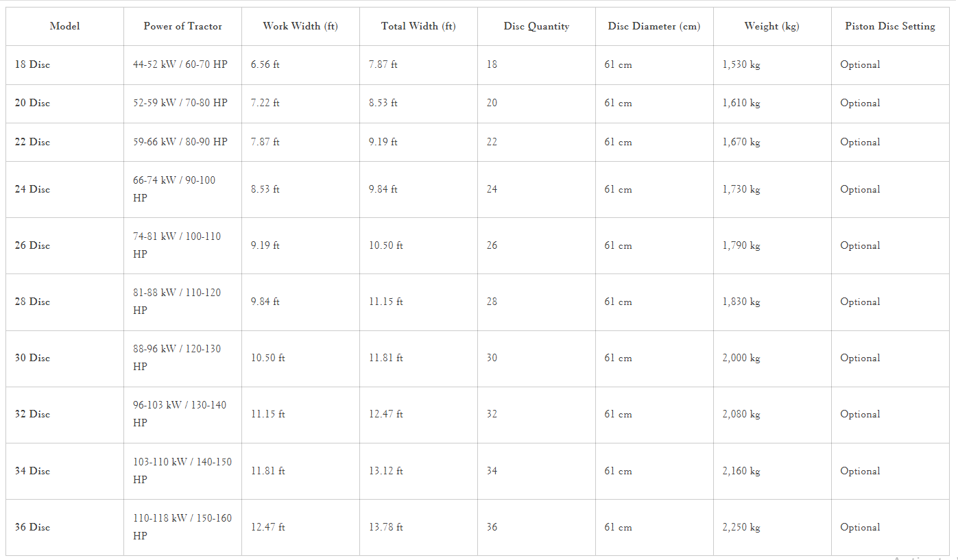The width and height of the screenshot is (958, 560).
Task: Click the Model column header
Action: [64, 26]
